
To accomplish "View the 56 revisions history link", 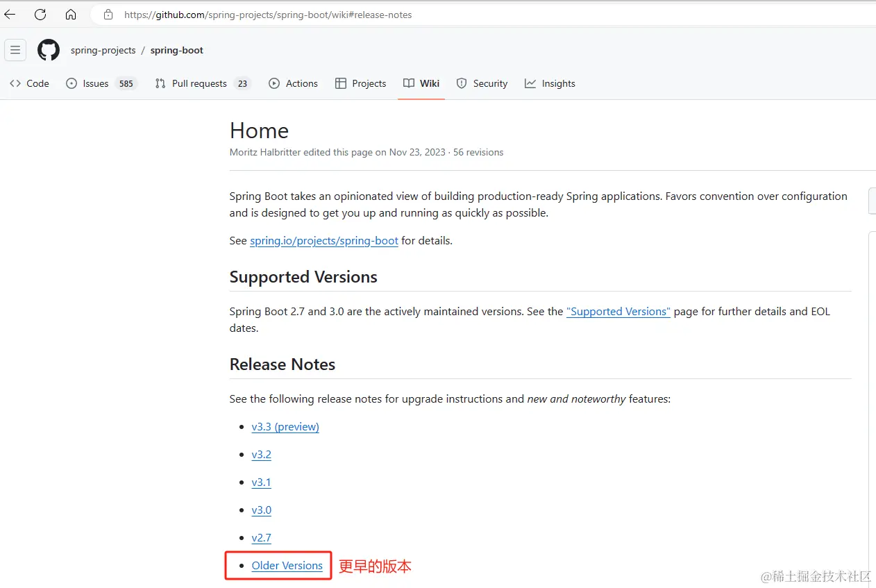I will pos(478,152).
